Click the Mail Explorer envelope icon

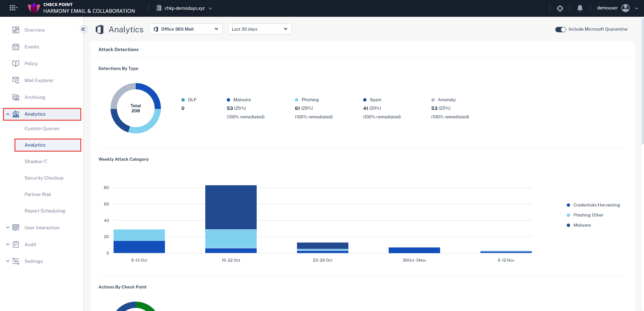click(16, 80)
